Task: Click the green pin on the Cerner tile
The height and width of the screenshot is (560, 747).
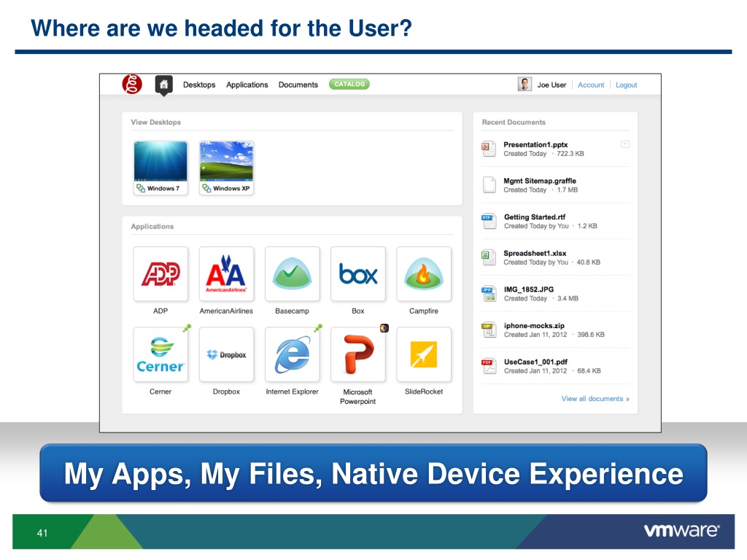Action: 187,327
